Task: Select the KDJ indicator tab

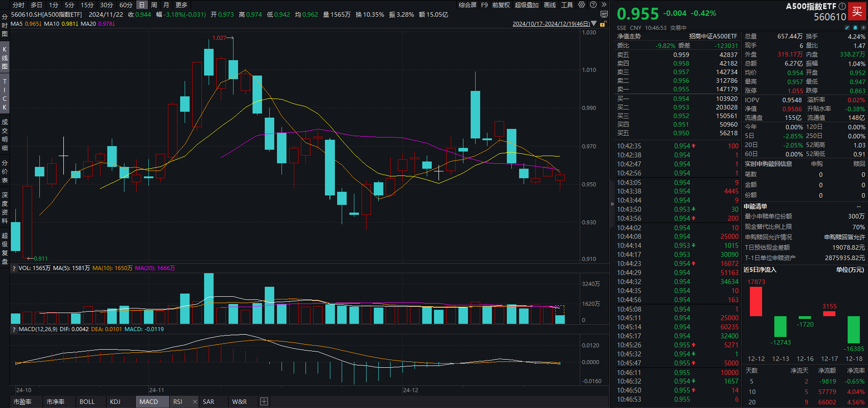Action: coord(115,402)
